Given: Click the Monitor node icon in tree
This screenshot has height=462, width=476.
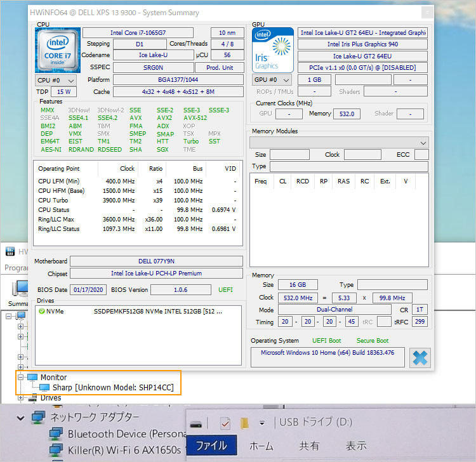Looking at the screenshot, I should click(32, 378).
